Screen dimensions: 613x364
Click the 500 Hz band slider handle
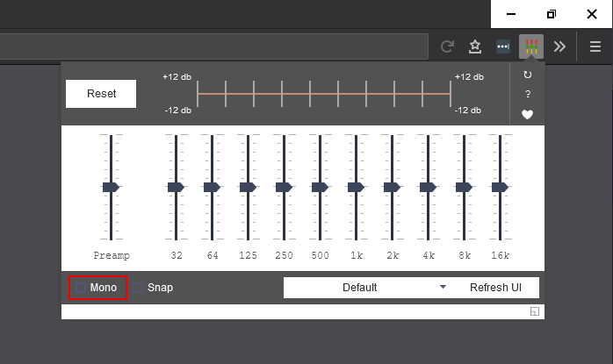(320, 187)
